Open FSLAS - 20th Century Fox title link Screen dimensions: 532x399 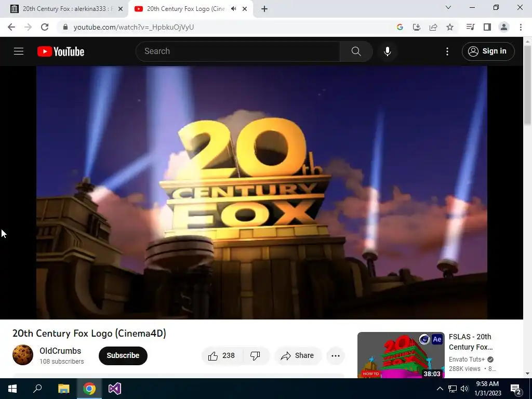click(471, 342)
